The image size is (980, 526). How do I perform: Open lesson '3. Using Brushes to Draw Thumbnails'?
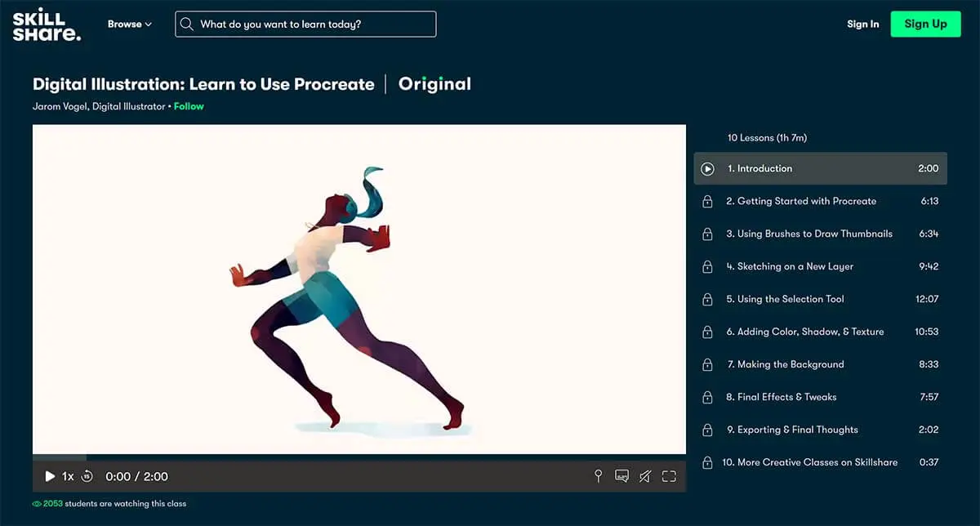coord(821,234)
